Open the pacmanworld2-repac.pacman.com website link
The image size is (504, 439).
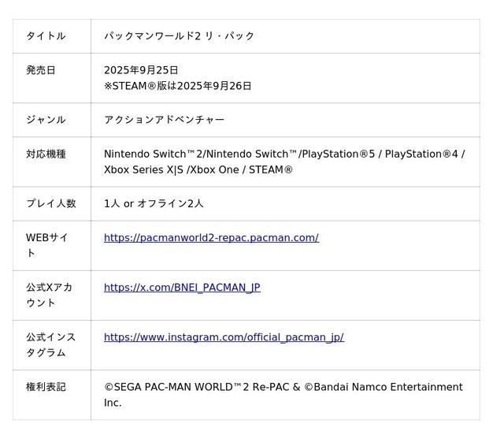(211, 238)
